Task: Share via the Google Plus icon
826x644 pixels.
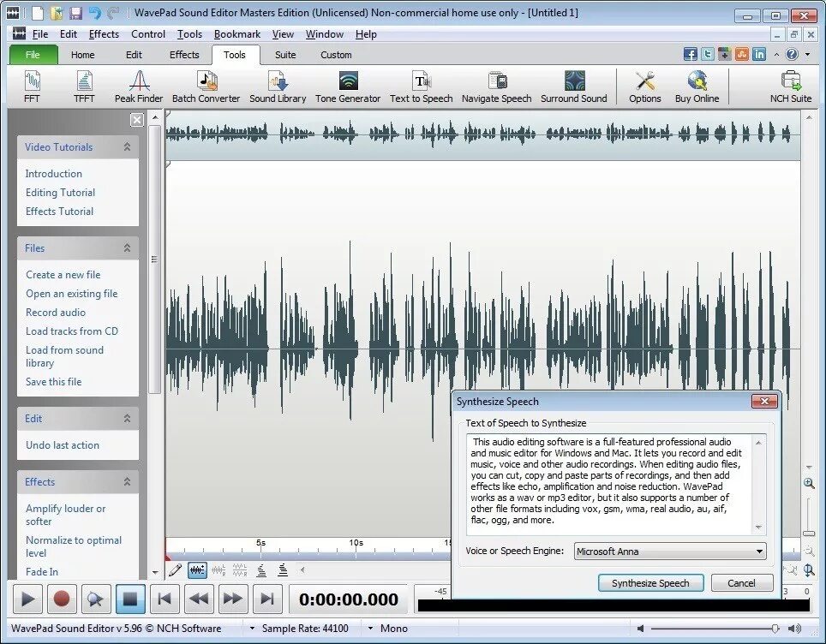Action: point(725,54)
